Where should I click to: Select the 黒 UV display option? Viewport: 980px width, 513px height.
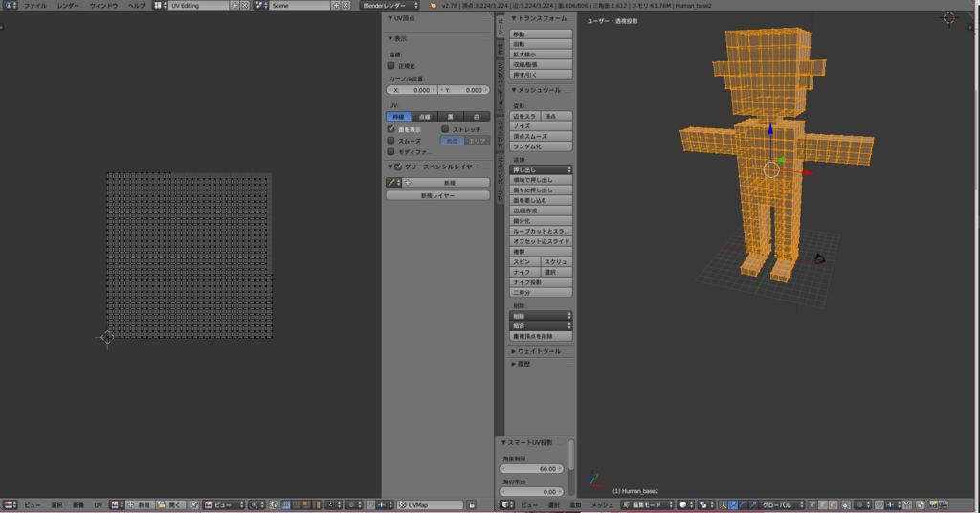(x=451, y=116)
